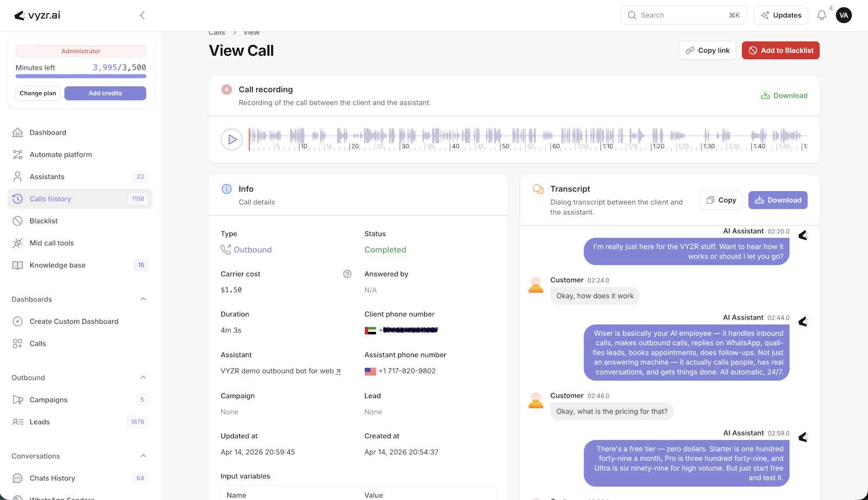Click the Calls history clock icon
This screenshot has height=500, width=868.
click(x=17, y=199)
